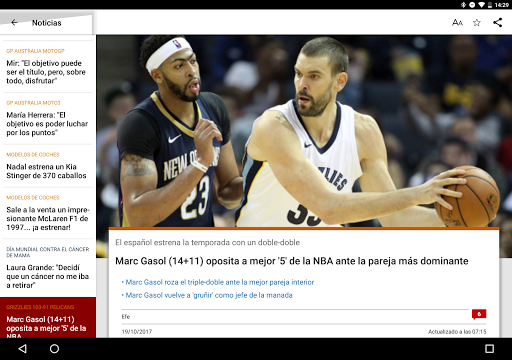Open the text size (Aa) option
This screenshot has height=360, width=512.
tap(457, 23)
